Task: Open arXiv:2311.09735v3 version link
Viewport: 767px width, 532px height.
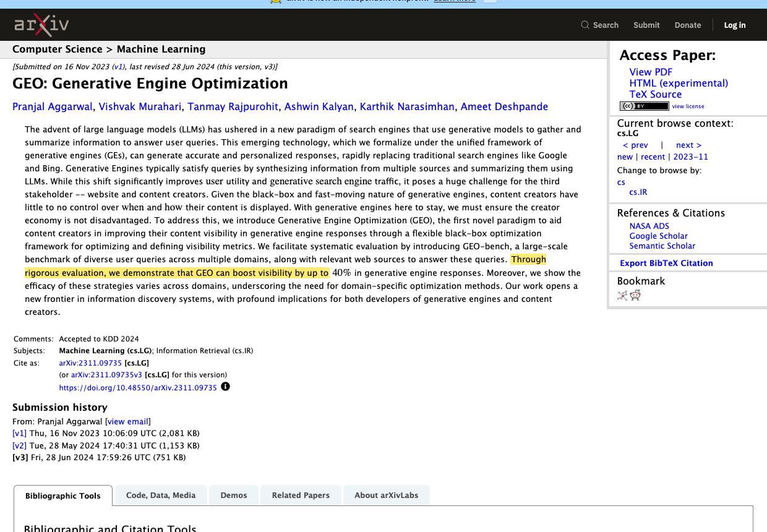Action: pos(106,375)
